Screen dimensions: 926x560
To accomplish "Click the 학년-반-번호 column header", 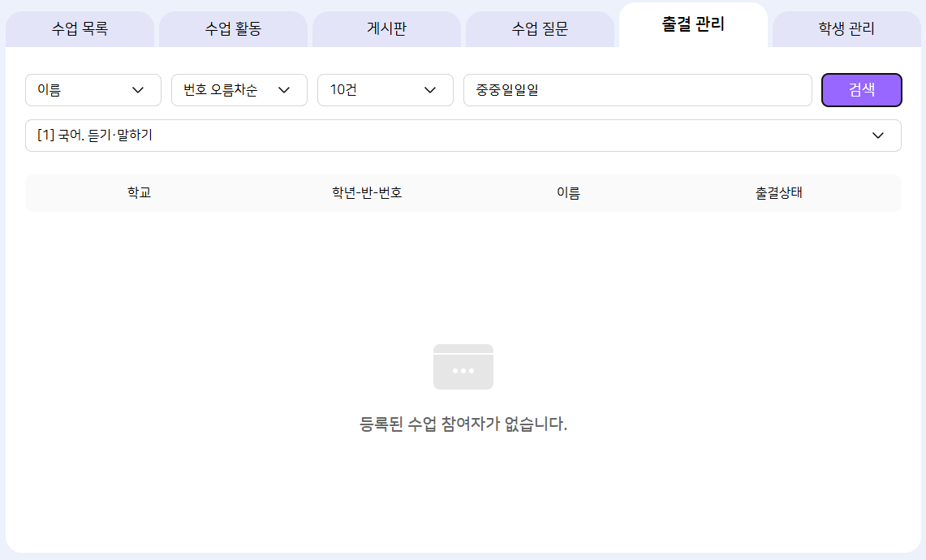I will click(x=367, y=193).
